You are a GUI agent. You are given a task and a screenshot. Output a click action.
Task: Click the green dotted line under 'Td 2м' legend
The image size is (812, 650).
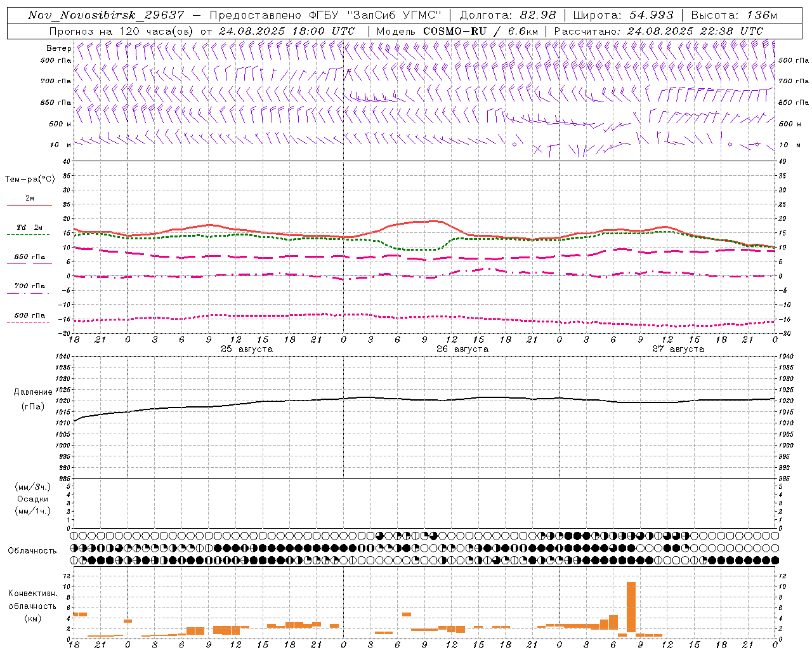tap(29, 235)
